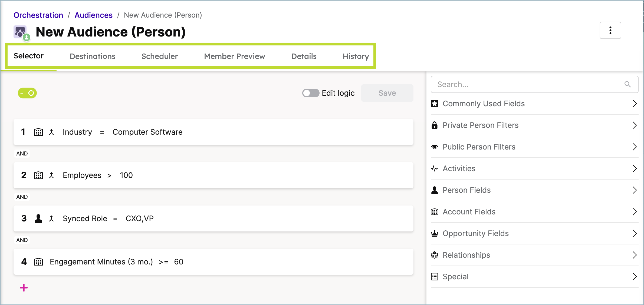
Task: Expand Relationships chevron
Action: tap(635, 255)
